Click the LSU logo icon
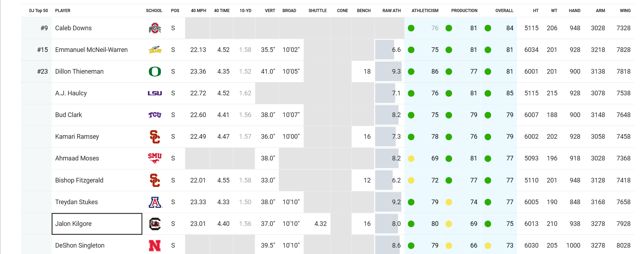Image resolution: width=644 pixels, height=254 pixels. (x=155, y=93)
